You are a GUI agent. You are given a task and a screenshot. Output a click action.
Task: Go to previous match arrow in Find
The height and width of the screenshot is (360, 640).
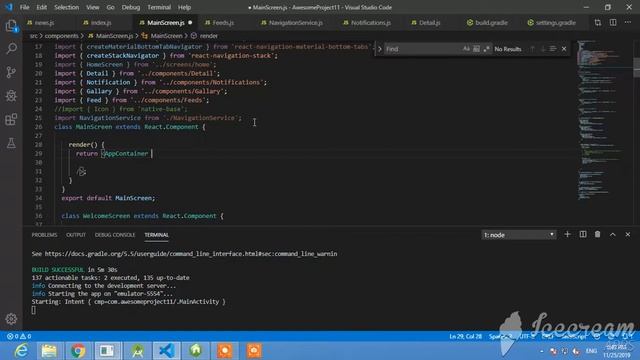click(532, 49)
